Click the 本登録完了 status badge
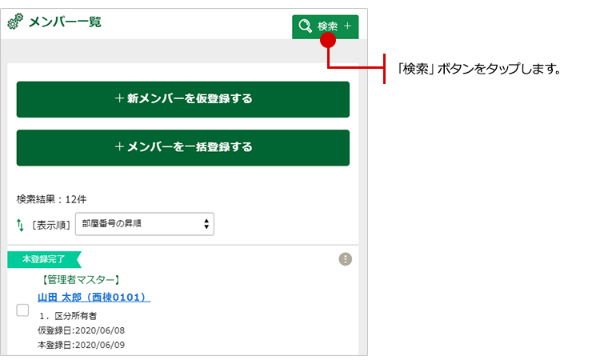The width and height of the screenshot is (600, 364). point(43,259)
